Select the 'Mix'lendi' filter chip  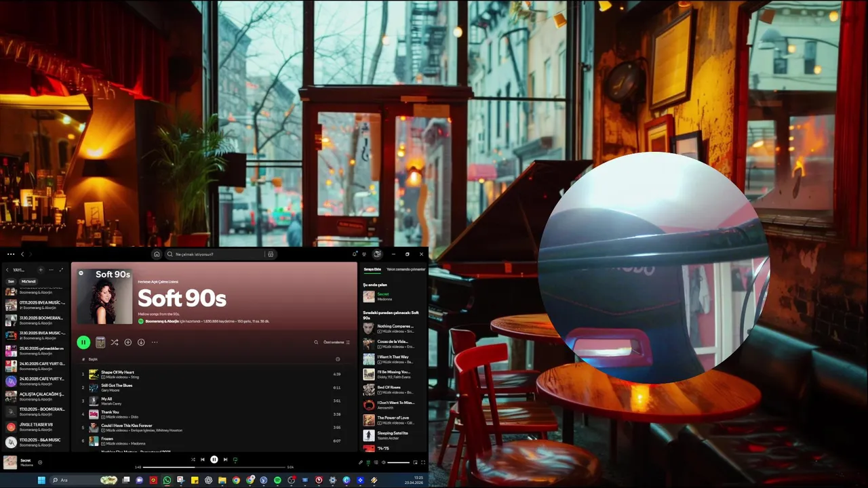tap(28, 281)
